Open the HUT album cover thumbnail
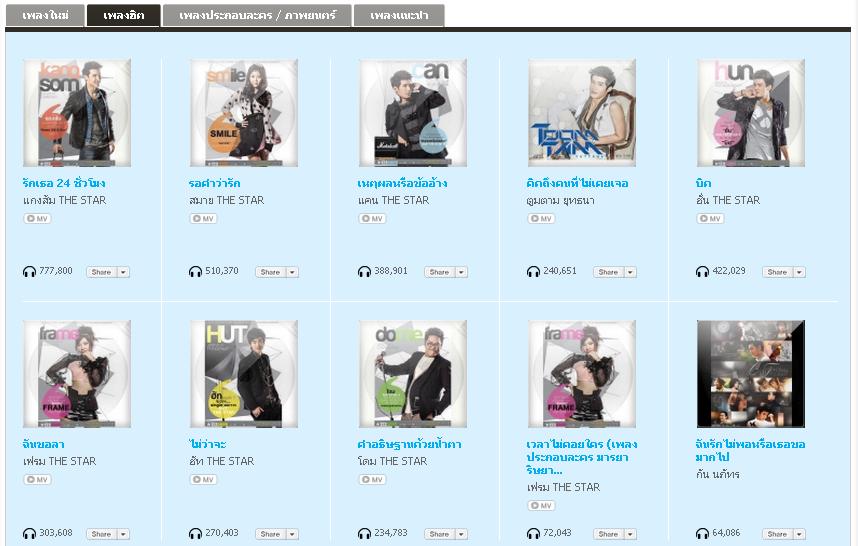 244,374
